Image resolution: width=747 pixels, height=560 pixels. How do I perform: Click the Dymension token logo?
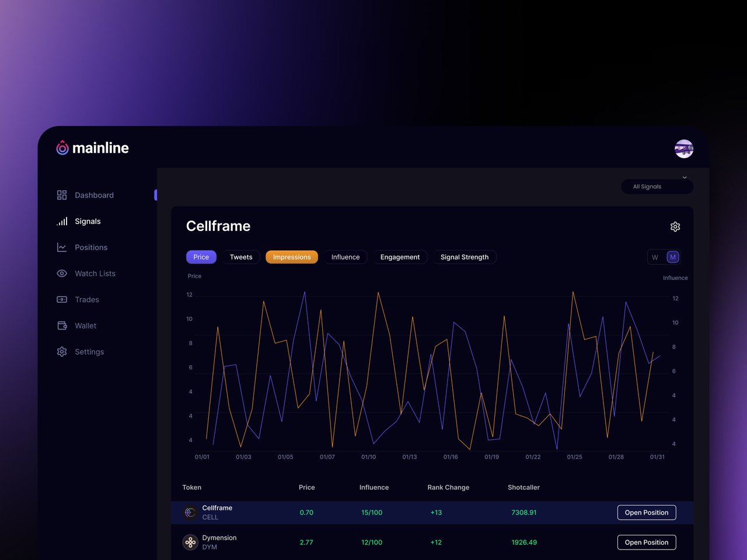point(190,542)
